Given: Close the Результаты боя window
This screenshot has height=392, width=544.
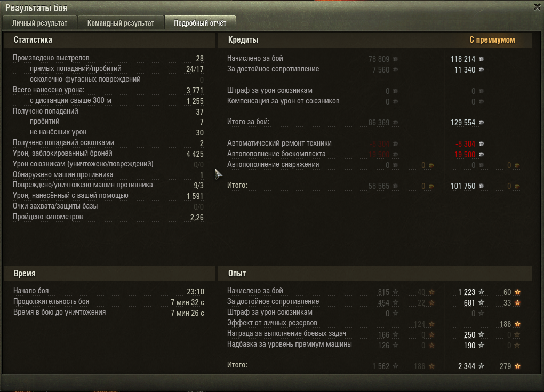Looking at the screenshot, I should [537, 7].
